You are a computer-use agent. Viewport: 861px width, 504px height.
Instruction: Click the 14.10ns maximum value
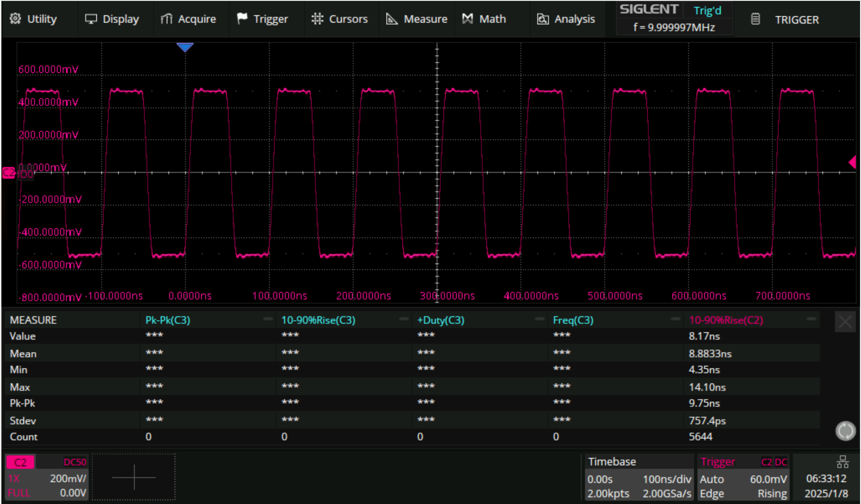point(707,387)
